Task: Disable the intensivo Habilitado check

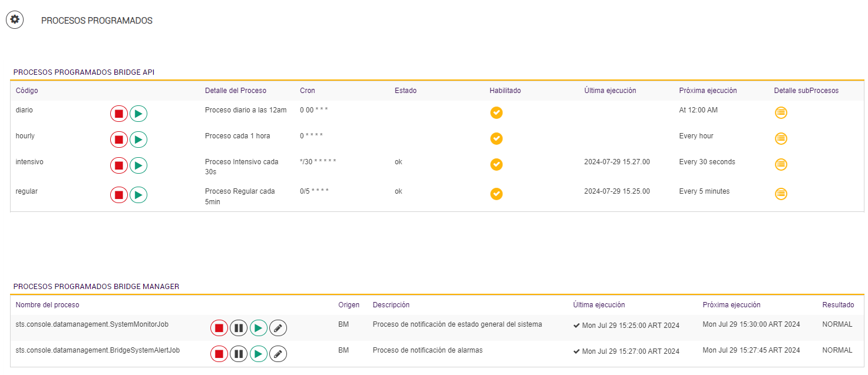Action: tap(497, 164)
